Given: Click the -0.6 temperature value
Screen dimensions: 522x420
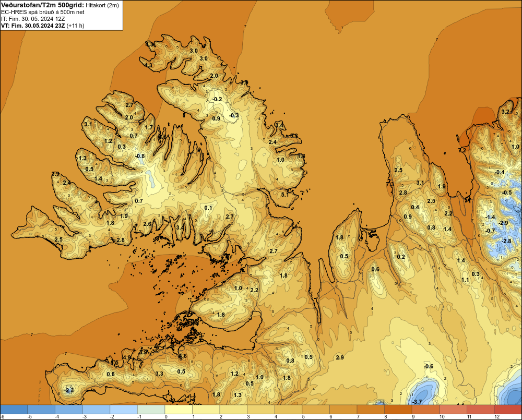Looking at the screenshot, I should [429, 366].
